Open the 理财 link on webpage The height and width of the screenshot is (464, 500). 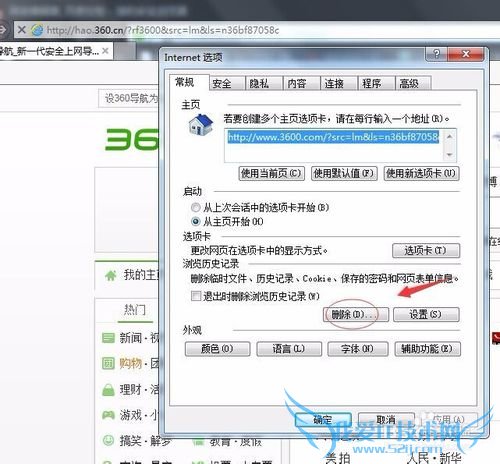click(x=131, y=389)
